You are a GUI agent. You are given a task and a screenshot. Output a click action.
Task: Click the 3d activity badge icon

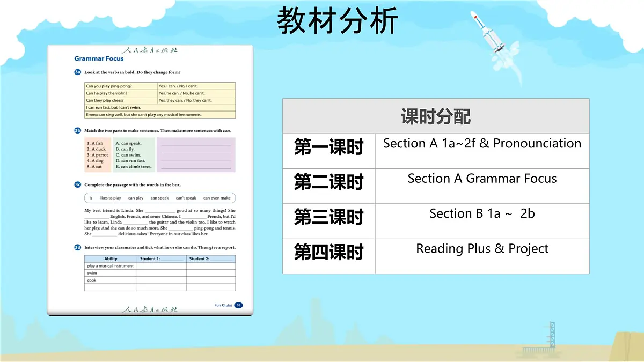[77, 247]
